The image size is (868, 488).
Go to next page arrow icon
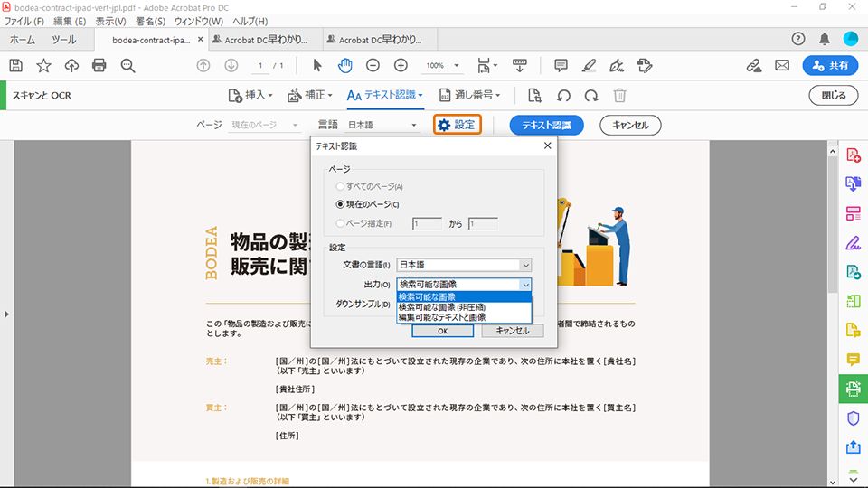(x=231, y=65)
